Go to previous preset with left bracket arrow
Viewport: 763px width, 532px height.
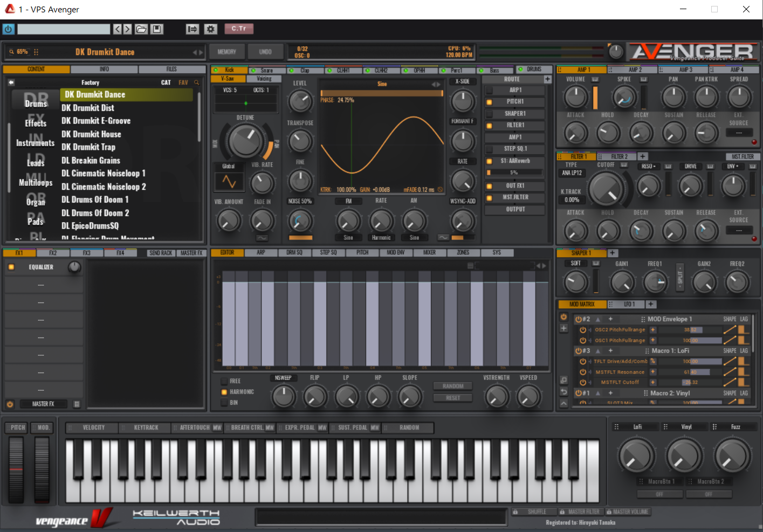pos(118,29)
